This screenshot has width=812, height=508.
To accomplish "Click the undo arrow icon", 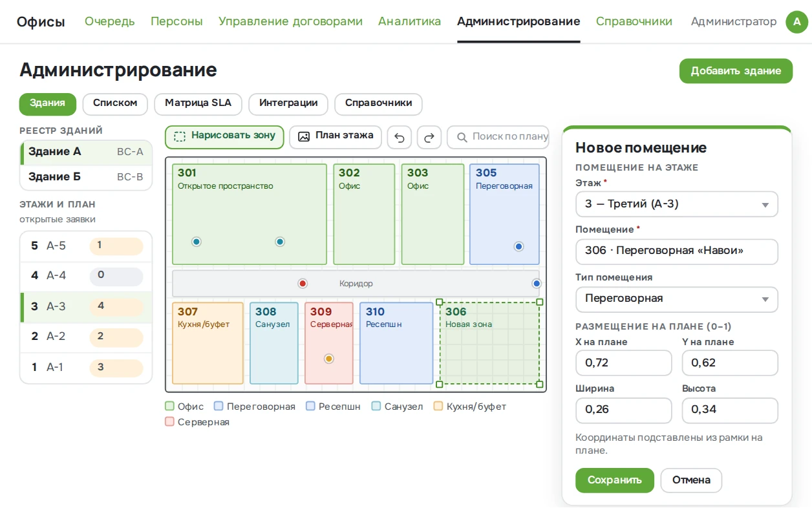I will [399, 137].
